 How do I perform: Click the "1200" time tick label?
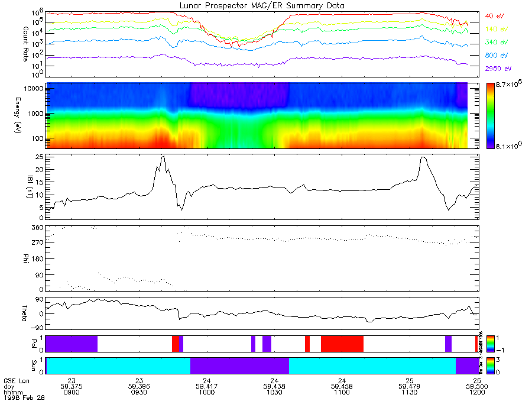click(477, 392)
